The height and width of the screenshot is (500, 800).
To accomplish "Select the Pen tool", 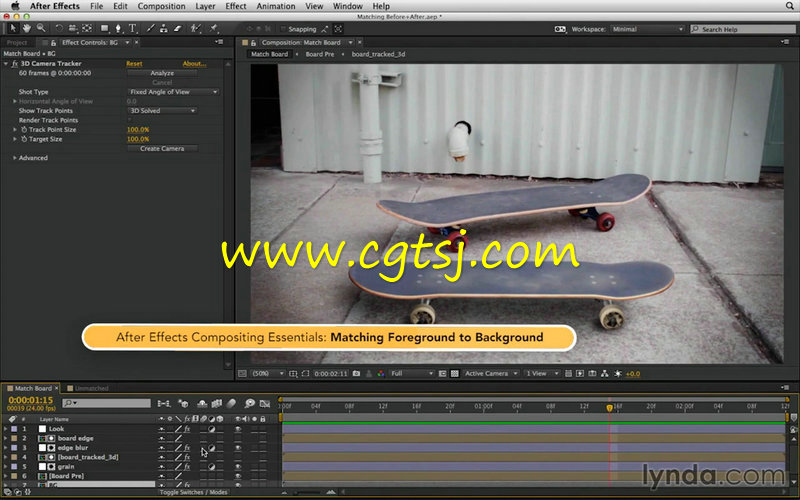I will [118, 29].
